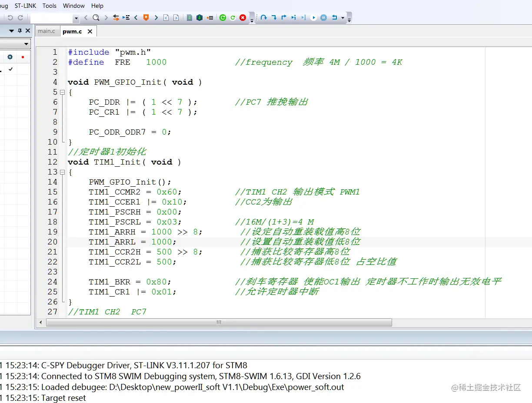Click the Step Over debug icon
This screenshot has height=403, width=532.
click(x=263, y=18)
